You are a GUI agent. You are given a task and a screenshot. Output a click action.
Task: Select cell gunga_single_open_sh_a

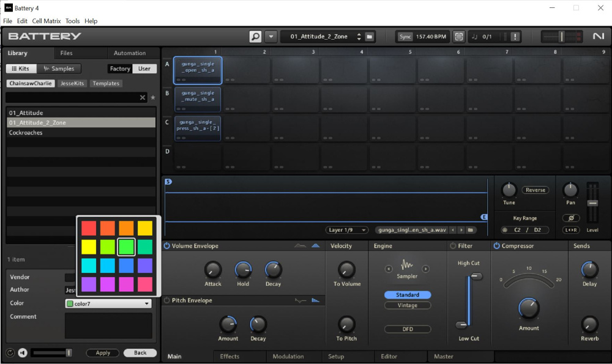[198, 70]
